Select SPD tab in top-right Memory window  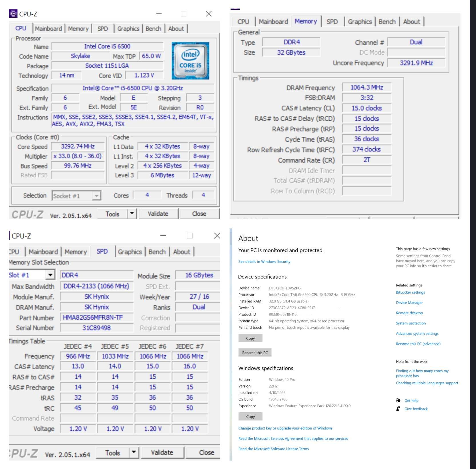[332, 22]
